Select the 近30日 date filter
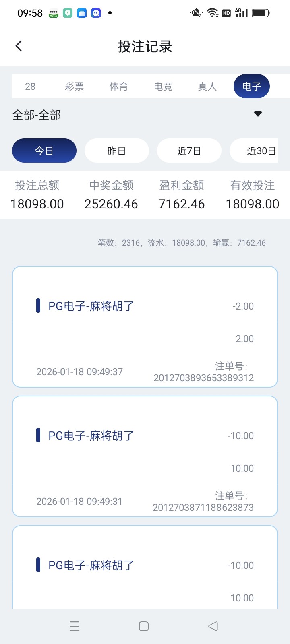This screenshot has width=290, height=644. (258, 151)
